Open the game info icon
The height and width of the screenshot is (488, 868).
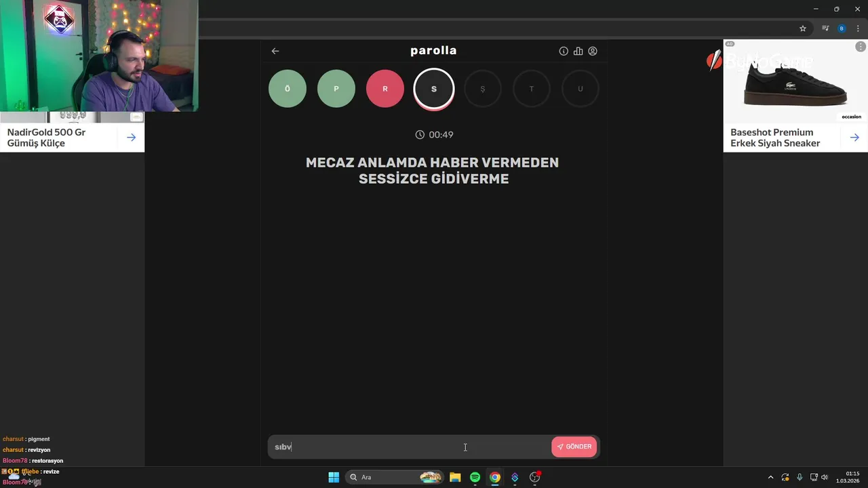(564, 51)
